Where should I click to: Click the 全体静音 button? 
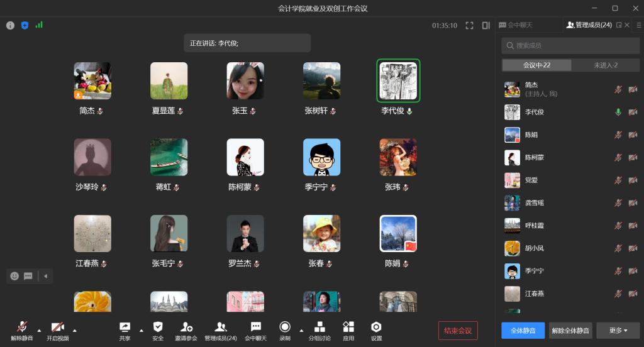(523, 331)
